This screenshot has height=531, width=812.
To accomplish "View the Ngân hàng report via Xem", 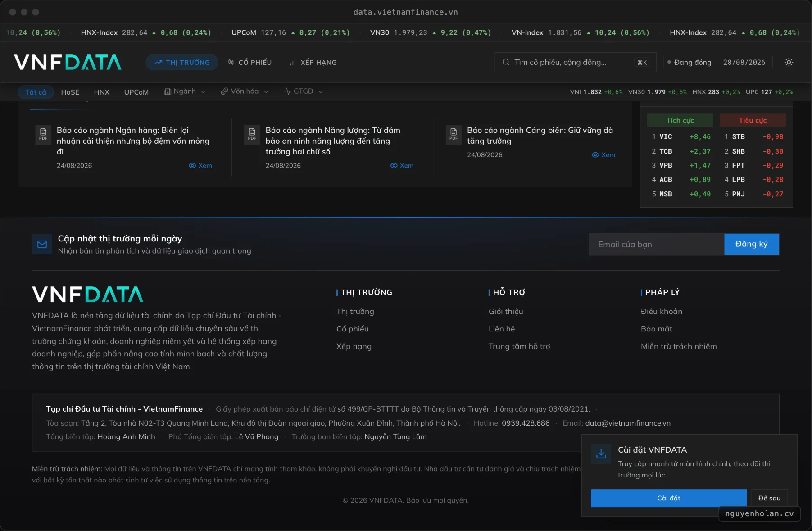I will (200, 165).
